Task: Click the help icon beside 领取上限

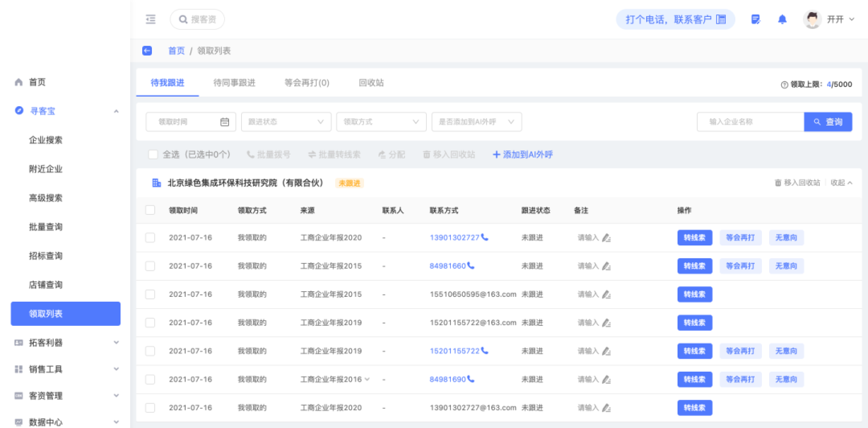Action: [x=784, y=85]
